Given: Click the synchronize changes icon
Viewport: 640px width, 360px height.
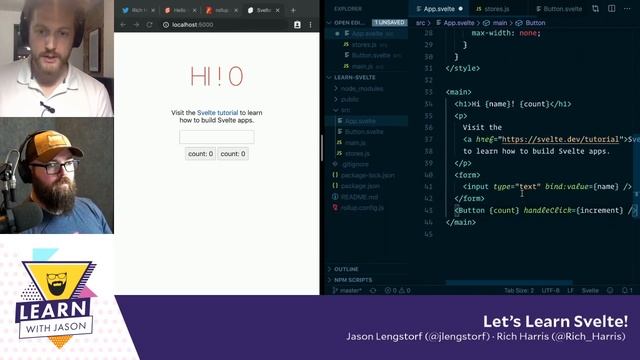Looking at the screenshot, I should [x=373, y=291].
